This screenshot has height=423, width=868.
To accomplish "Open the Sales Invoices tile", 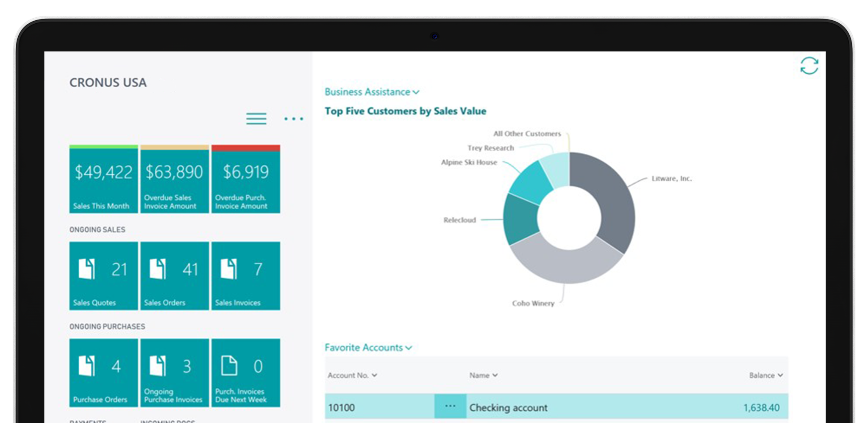I will point(246,276).
